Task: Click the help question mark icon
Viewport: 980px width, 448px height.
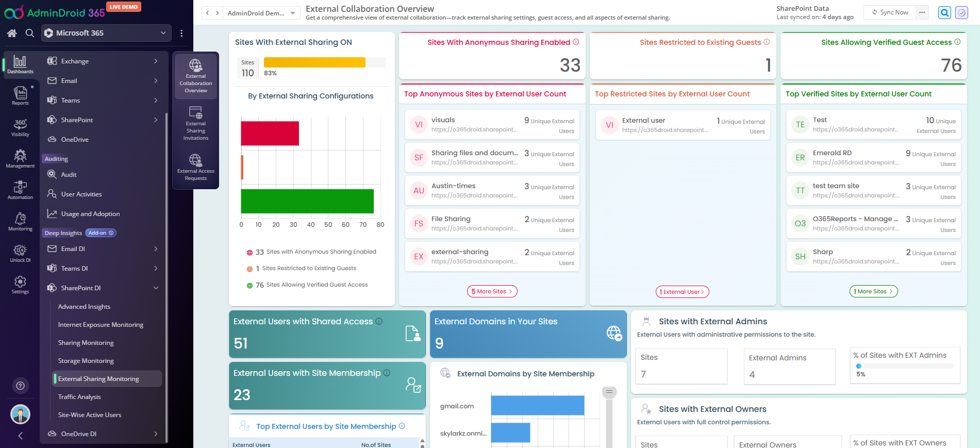Action: point(20,386)
